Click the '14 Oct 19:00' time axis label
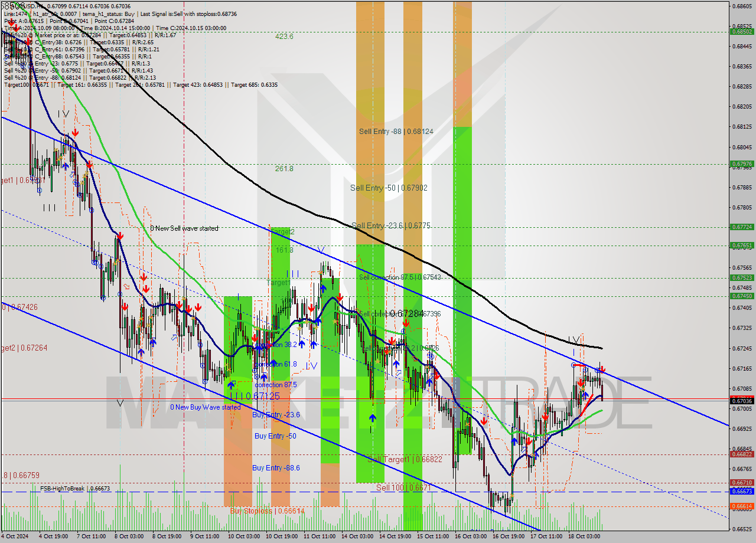 pyautogui.click(x=395, y=537)
